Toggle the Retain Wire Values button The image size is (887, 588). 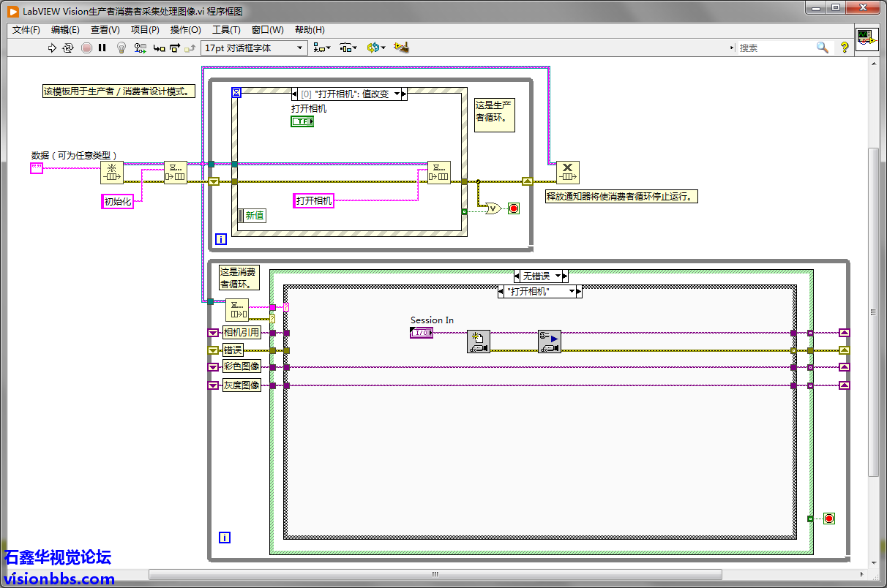[x=139, y=48]
